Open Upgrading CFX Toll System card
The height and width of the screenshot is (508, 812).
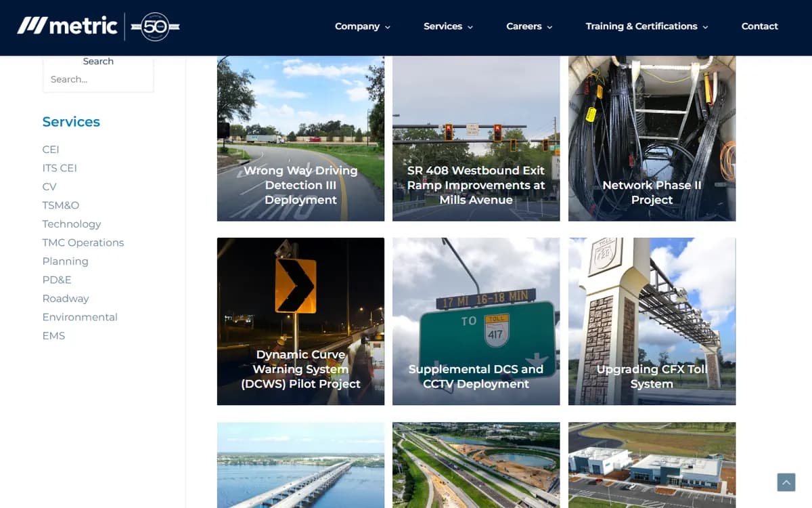tap(652, 321)
